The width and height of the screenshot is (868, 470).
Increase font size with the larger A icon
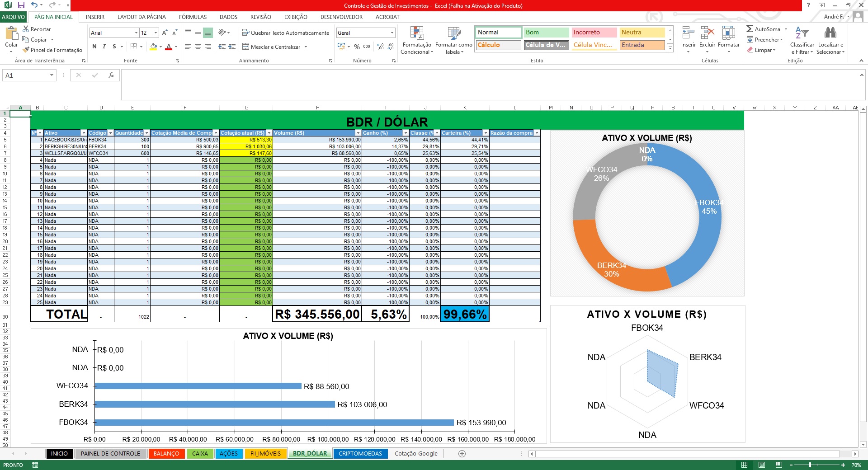click(165, 33)
